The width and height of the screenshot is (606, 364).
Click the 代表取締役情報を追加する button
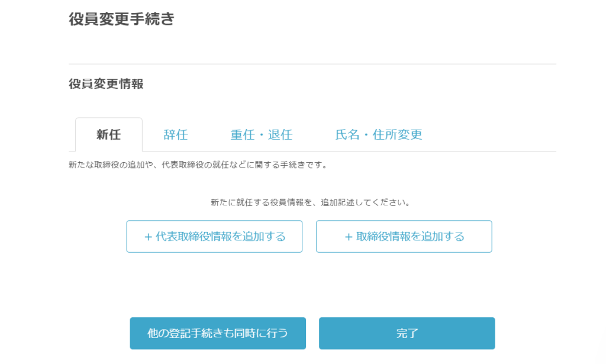pyautogui.click(x=214, y=237)
